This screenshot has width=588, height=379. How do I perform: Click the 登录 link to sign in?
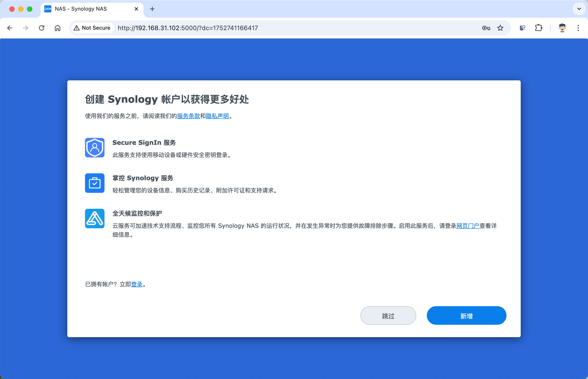[x=137, y=284]
